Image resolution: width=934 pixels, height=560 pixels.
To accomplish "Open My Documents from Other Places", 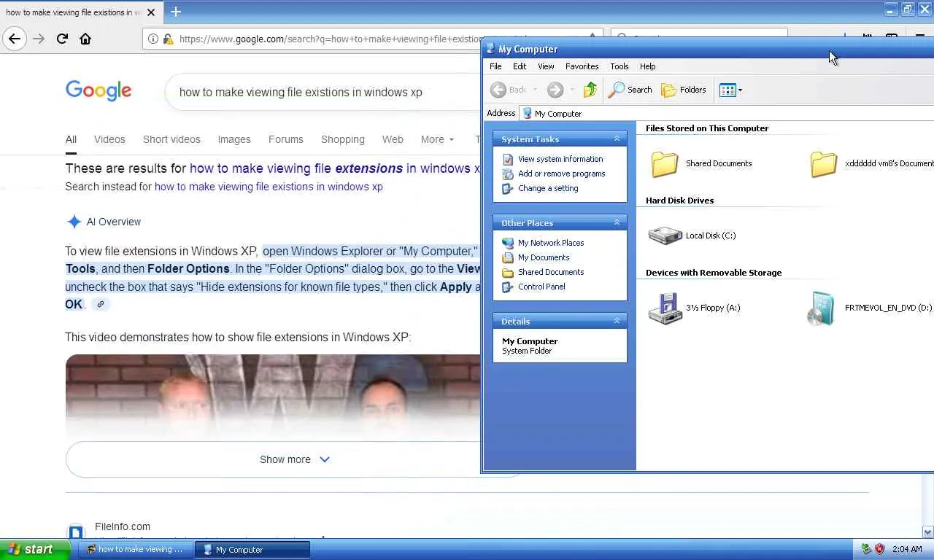I will click(x=544, y=257).
